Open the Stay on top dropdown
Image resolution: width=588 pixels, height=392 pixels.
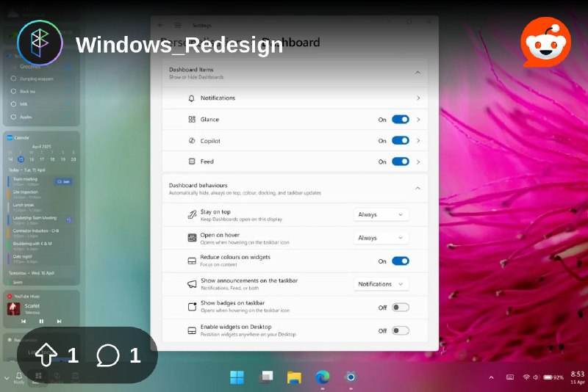(x=381, y=214)
